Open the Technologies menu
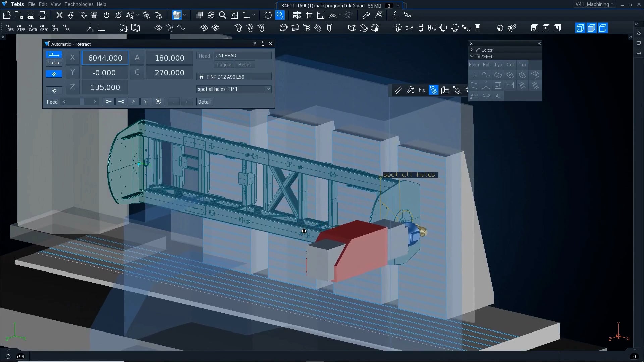The image size is (644, 362). coord(79,4)
